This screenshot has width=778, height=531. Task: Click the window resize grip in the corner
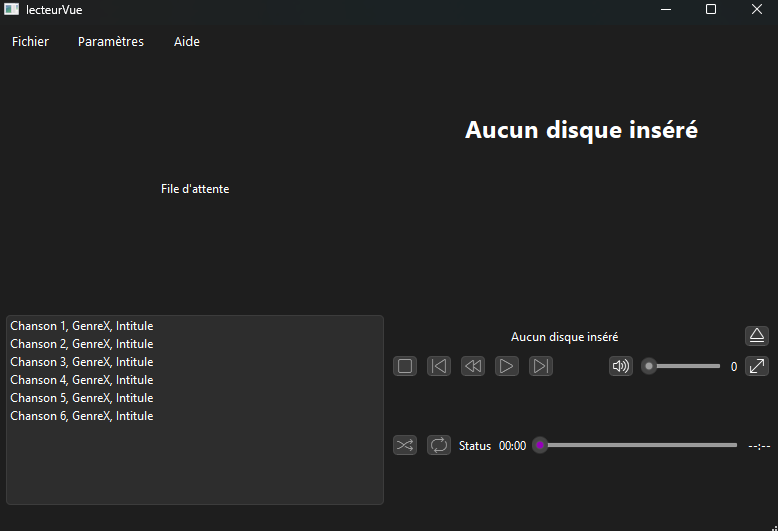click(775, 528)
